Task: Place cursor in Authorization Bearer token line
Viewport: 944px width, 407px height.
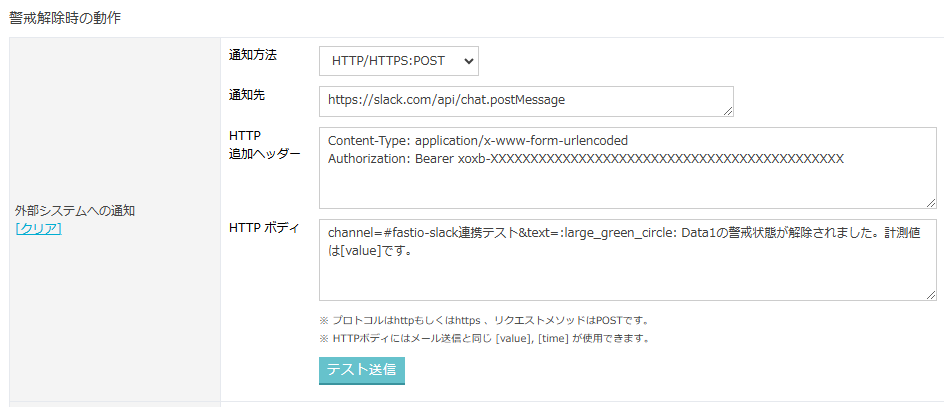Action: 586,159
